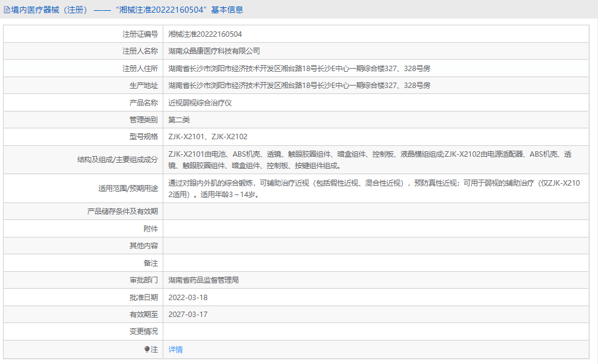Select the 备注 row label
The image size is (598, 364).
(147, 262)
